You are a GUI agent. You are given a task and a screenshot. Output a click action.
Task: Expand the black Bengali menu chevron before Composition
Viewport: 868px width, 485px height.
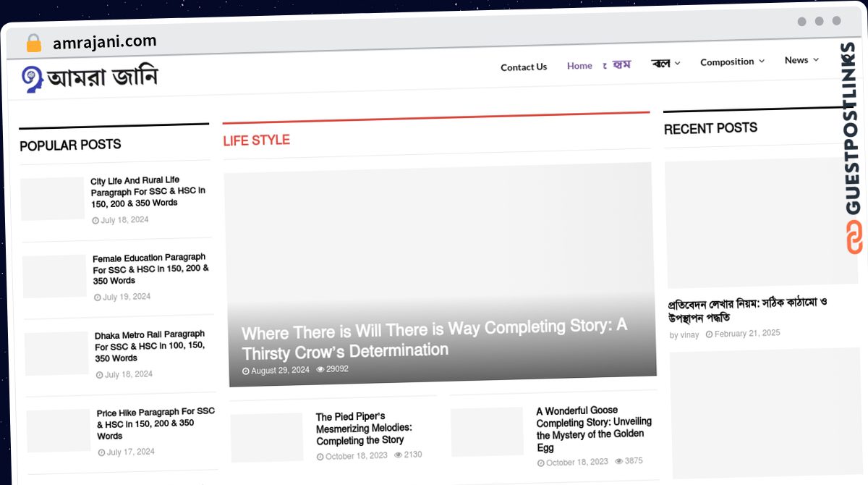point(678,63)
